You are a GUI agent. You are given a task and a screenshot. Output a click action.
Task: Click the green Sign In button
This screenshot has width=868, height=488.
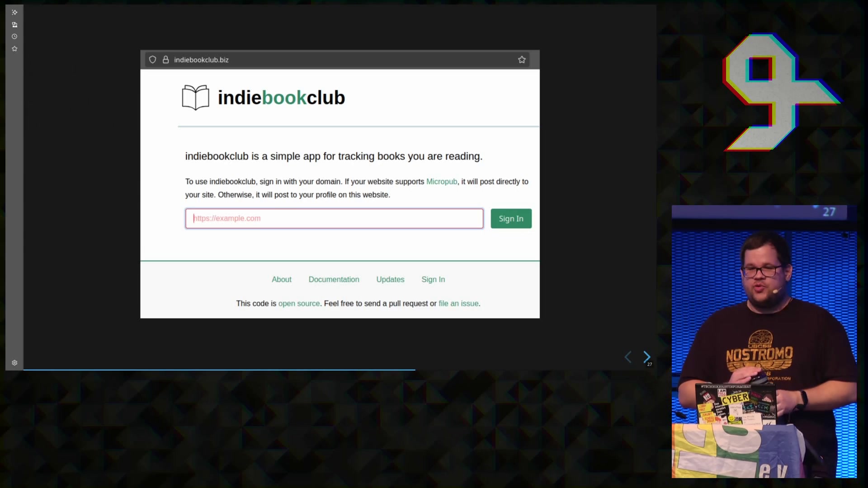511,218
